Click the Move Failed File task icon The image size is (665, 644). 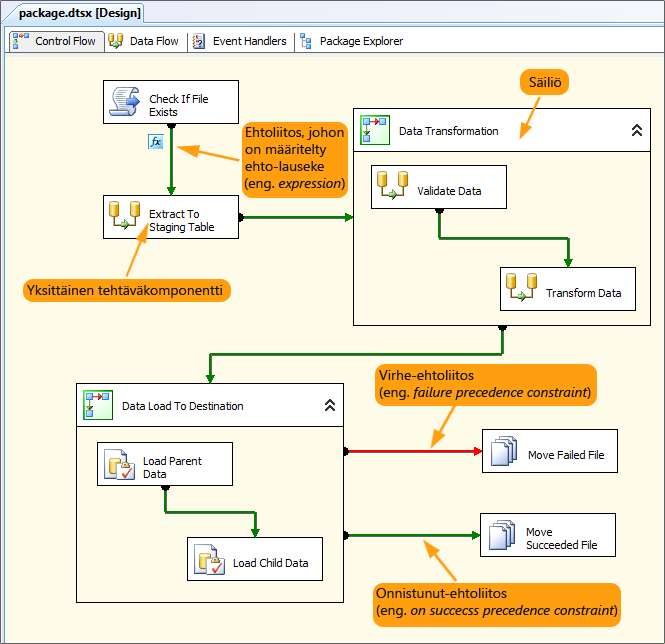(x=504, y=451)
